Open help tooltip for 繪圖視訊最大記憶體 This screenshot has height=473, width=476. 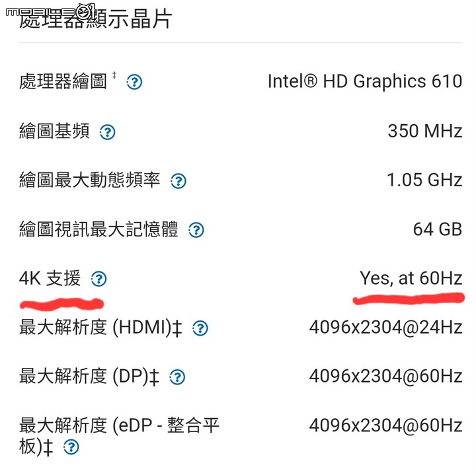pyautogui.click(x=196, y=230)
